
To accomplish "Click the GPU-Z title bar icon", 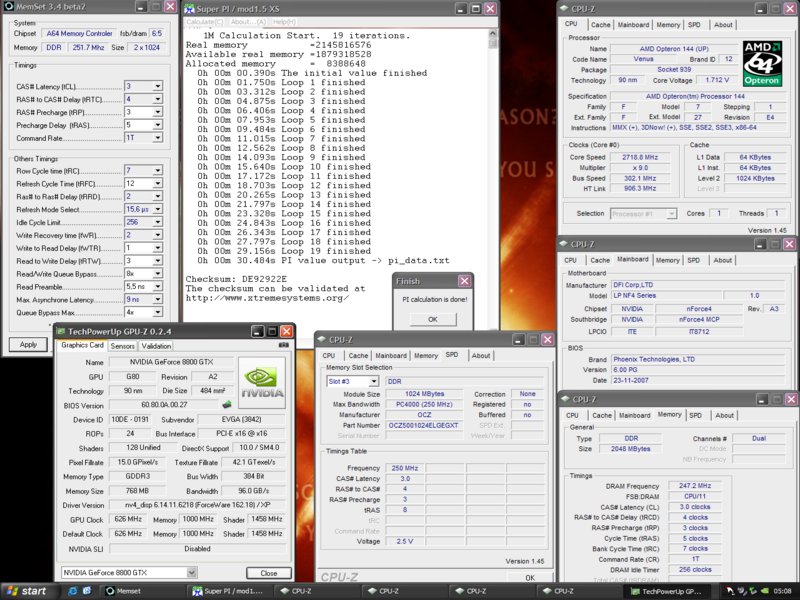I will [x=61, y=332].
